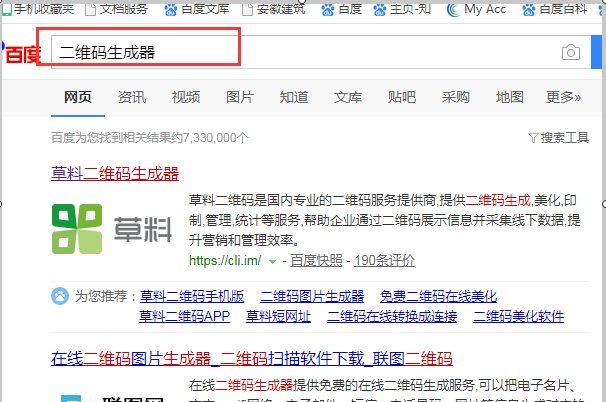Open the 二维码在线转换成连接 suggestion
This screenshot has width=606, height=402.
pos(392,317)
